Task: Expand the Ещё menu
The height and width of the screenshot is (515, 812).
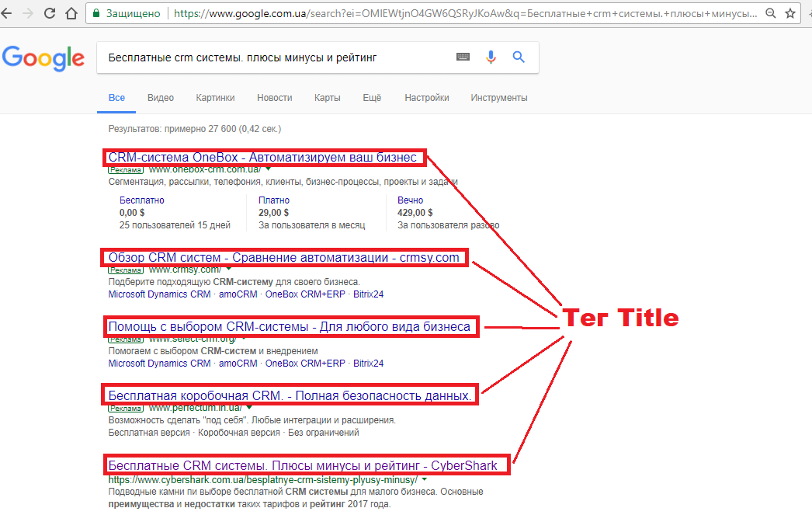Action: (x=372, y=97)
